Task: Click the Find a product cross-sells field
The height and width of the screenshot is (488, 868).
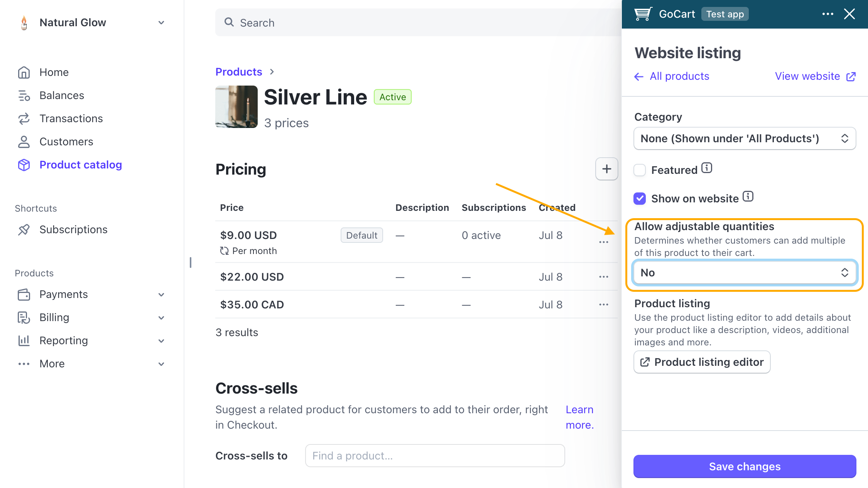Action: 435,456
